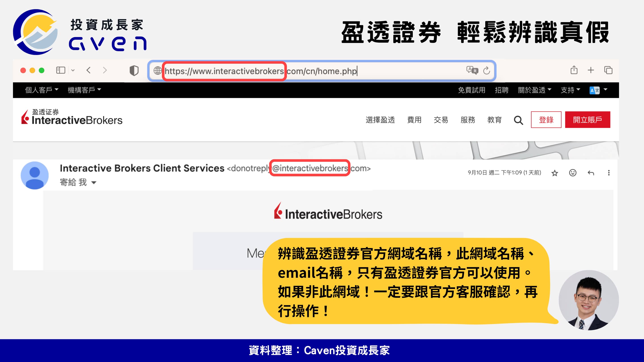Open the 交易 menu item
The height and width of the screenshot is (362, 644).
click(x=441, y=120)
